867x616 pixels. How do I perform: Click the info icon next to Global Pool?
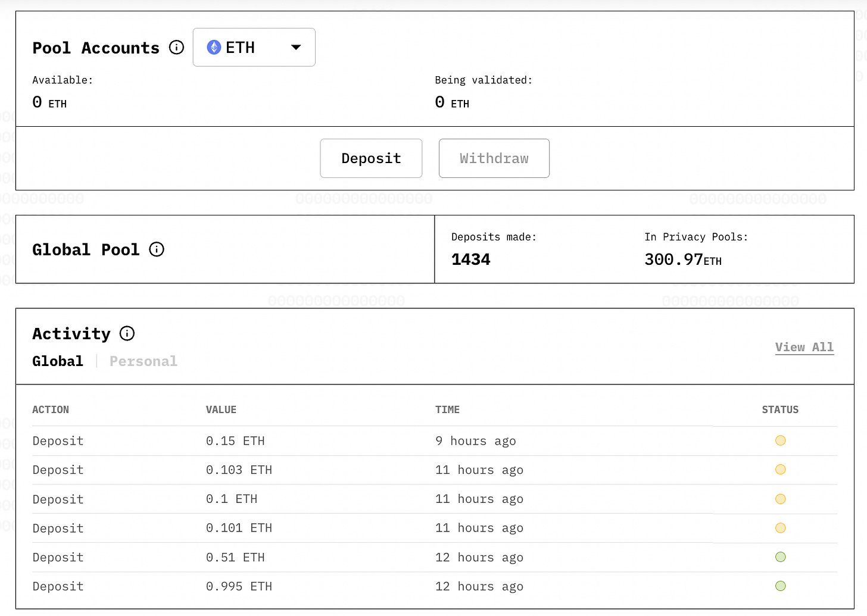click(157, 249)
